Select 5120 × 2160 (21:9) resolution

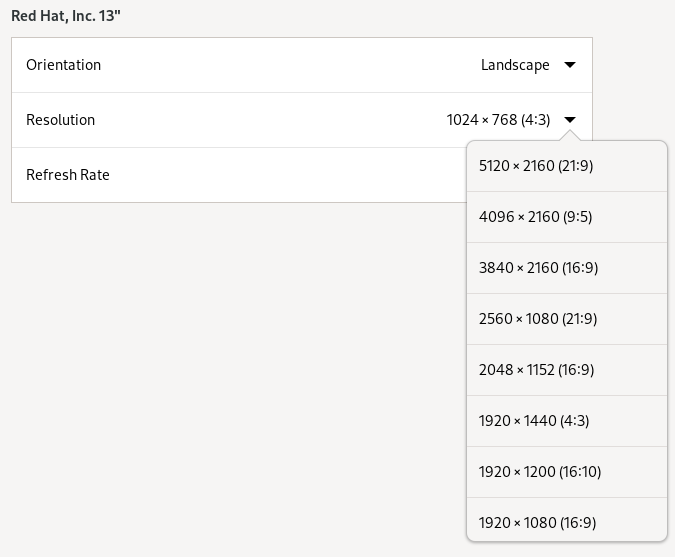click(567, 166)
